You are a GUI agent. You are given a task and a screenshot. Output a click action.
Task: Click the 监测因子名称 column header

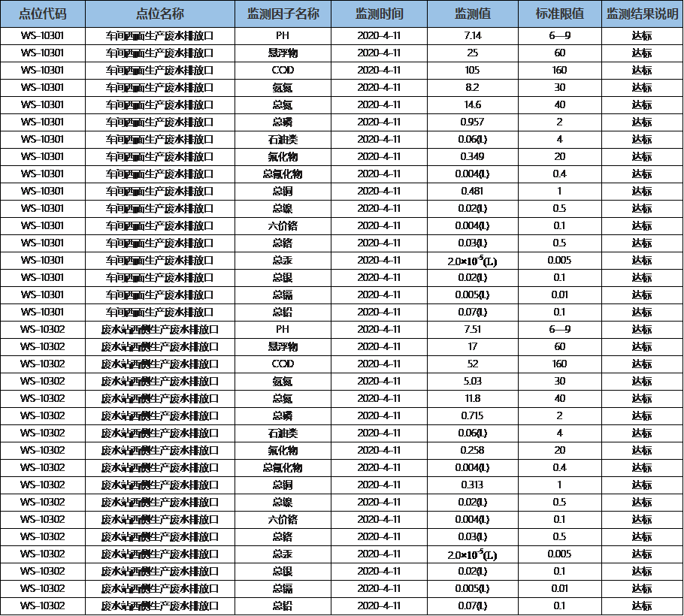pyautogui.click(x=283, y=14)
